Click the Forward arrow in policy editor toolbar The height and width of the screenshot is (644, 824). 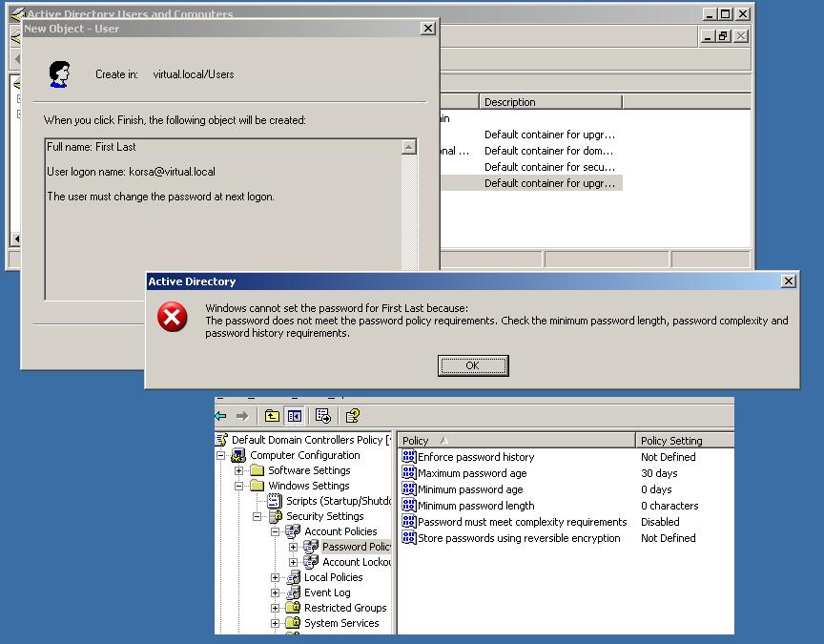242,416
